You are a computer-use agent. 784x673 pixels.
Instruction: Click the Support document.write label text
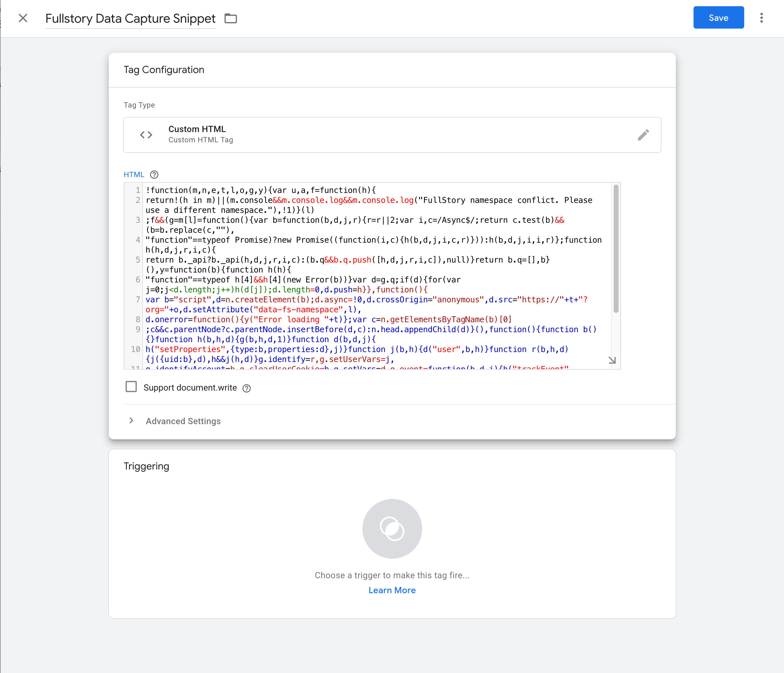point(190,388)
